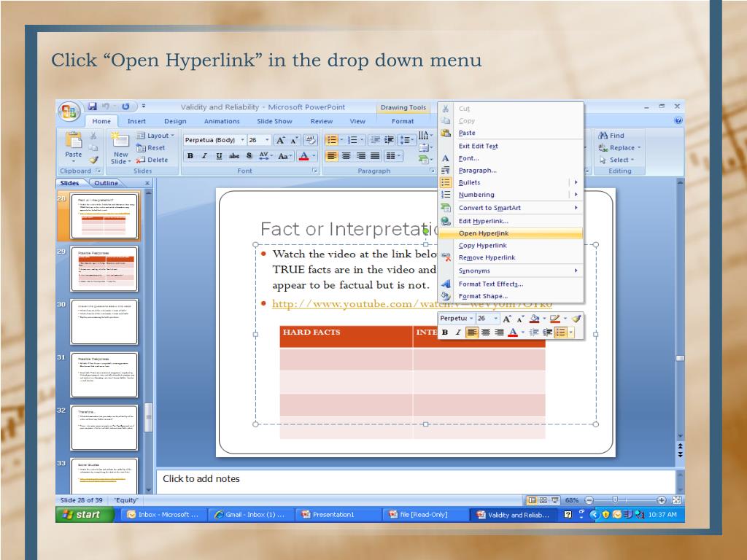Click the zoom slider handle
This screenshot has width=747, height=560.
(615, 500)
